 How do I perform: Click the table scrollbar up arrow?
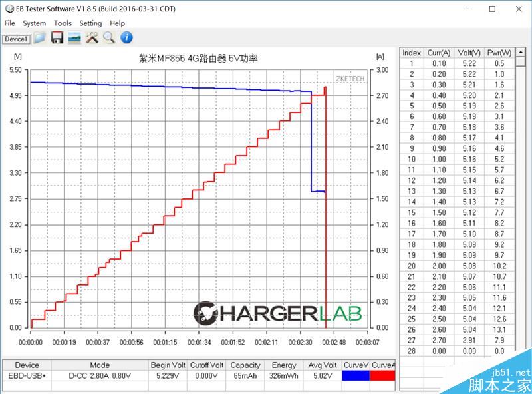coord(520,52)
